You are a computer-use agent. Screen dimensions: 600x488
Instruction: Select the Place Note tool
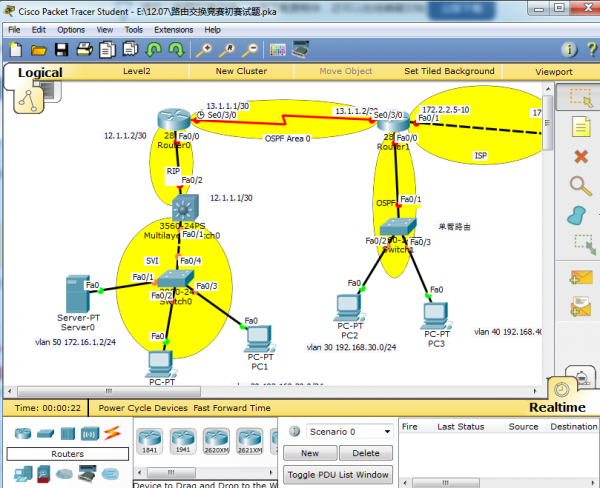click(580, 127)
